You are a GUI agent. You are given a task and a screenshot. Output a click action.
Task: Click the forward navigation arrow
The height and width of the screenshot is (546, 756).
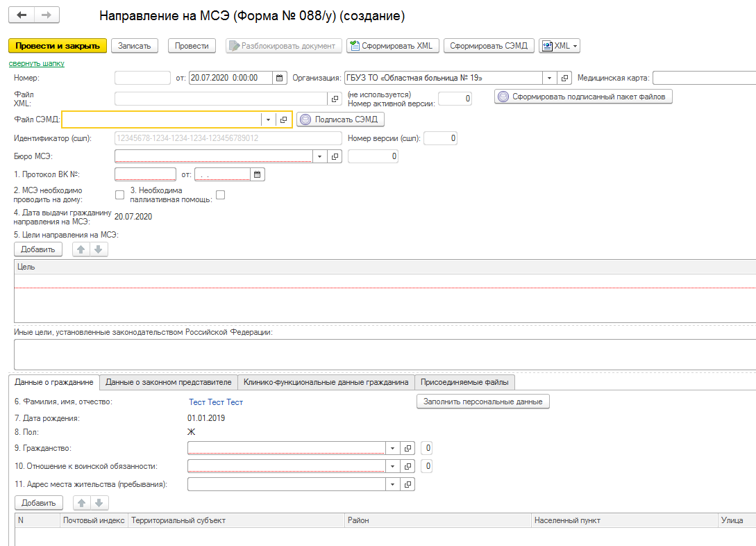tap(47, 15)
